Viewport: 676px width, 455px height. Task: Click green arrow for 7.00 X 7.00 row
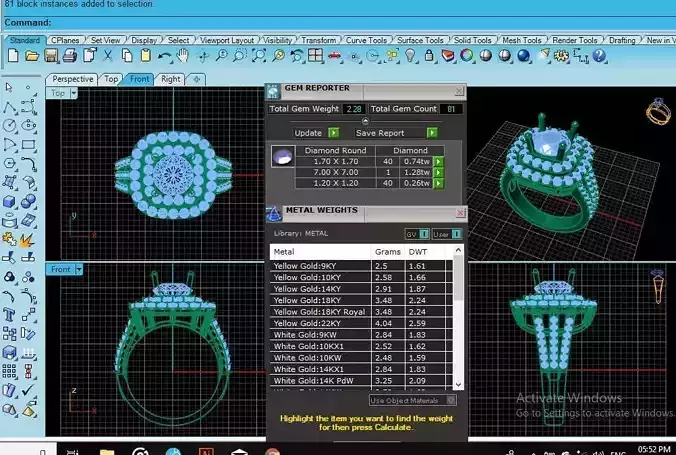click(438, 172)
